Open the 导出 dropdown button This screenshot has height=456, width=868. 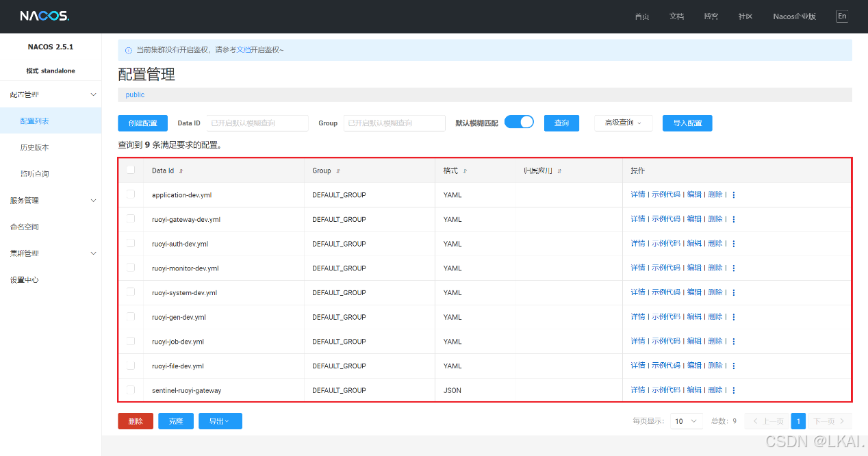click(220, 421)
